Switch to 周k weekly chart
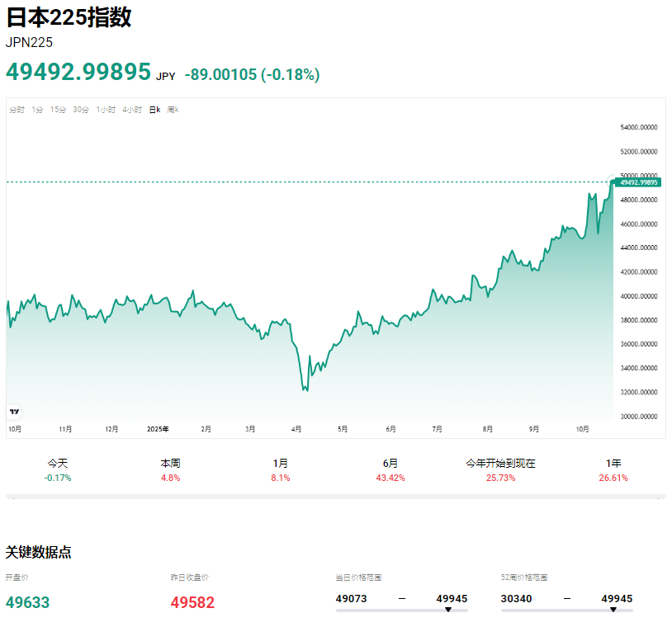Image resolution: width=672 pixels, height=627 pixels. coord(173,110)
